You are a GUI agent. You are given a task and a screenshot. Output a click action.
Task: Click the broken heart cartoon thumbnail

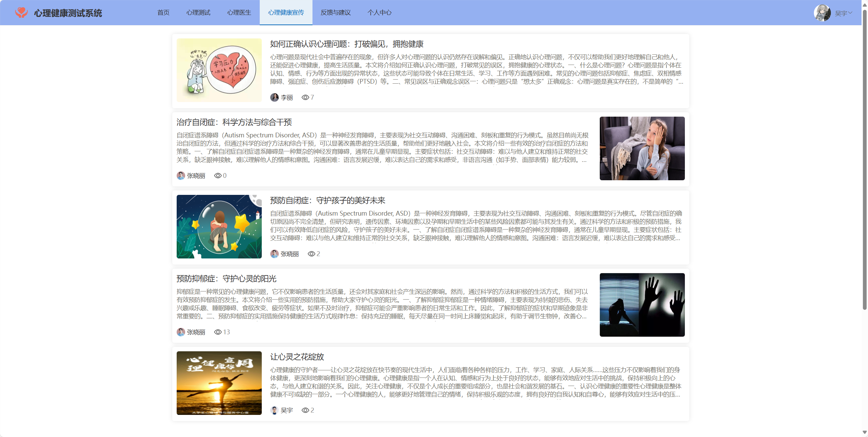[219, 70]
